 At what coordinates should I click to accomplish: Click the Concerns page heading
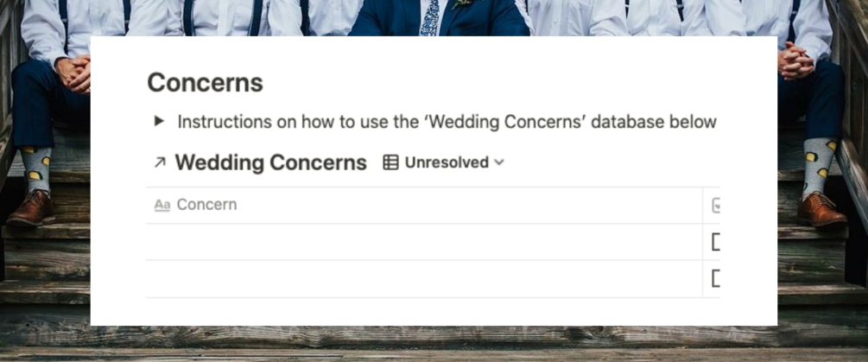[205, 83]
